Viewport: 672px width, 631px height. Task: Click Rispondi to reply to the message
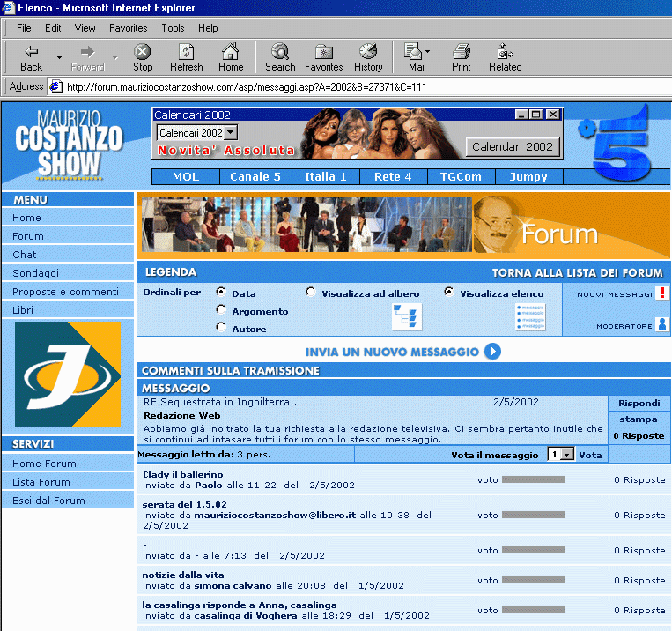tap(639, 404)
